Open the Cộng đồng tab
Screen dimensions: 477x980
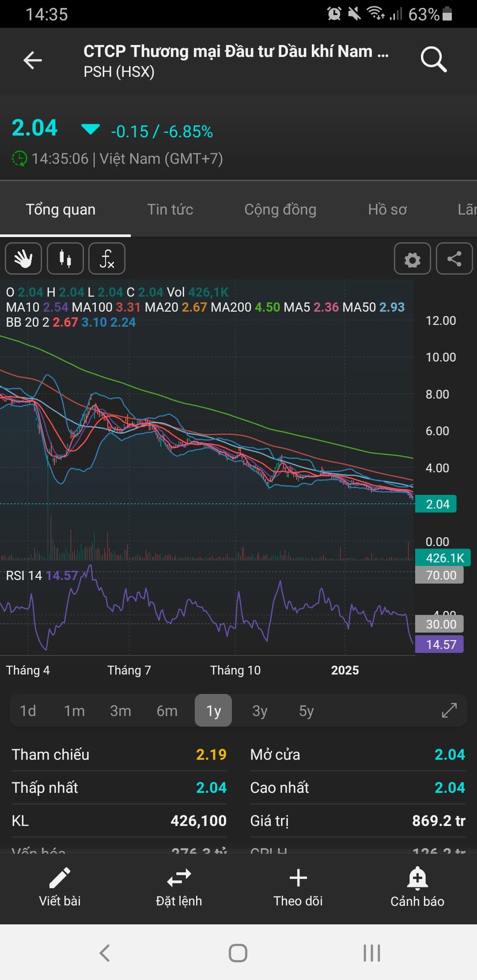click(x=280, y=209)
